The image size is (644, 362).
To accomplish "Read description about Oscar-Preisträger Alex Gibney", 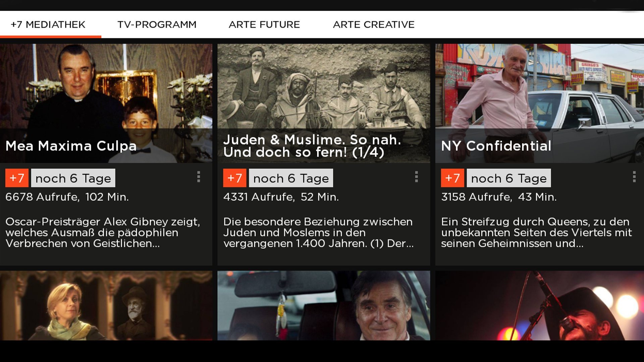I will (103, 232).
